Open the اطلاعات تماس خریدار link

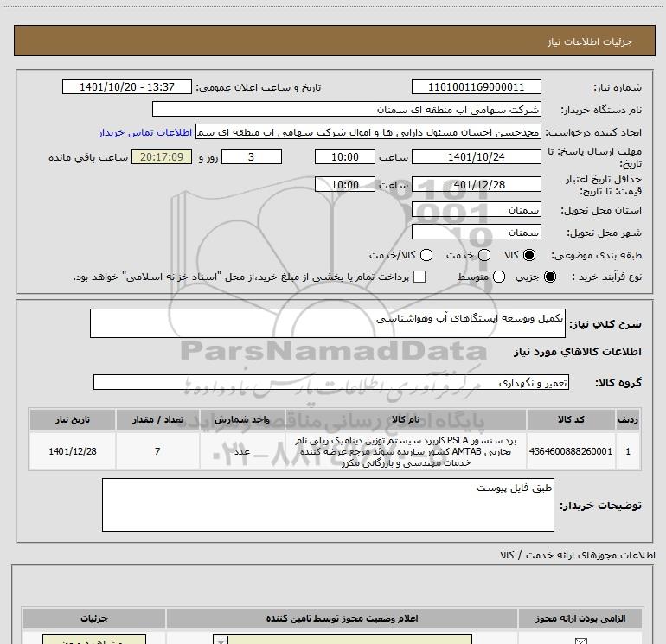pyautogui.click(x=145, y=132)
